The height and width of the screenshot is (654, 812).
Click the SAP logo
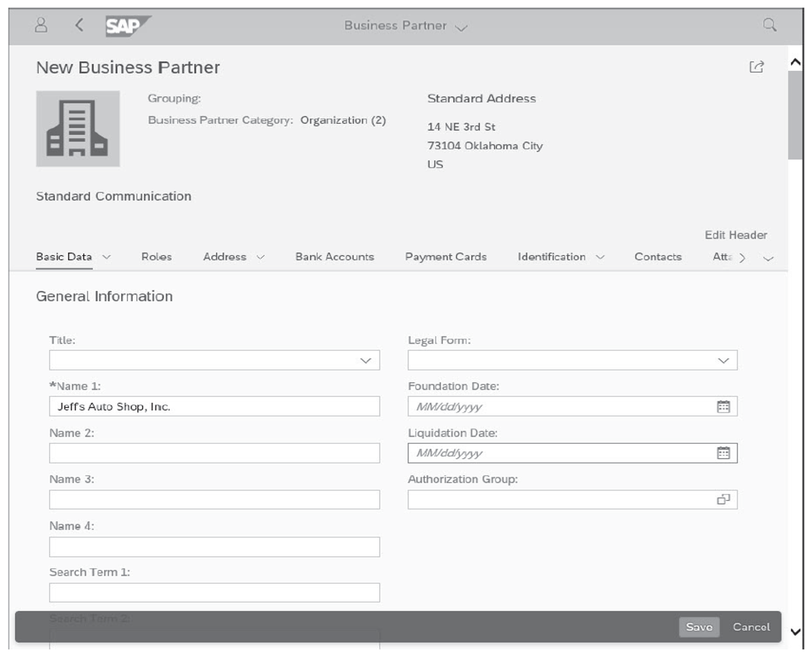tap(127, 26)
